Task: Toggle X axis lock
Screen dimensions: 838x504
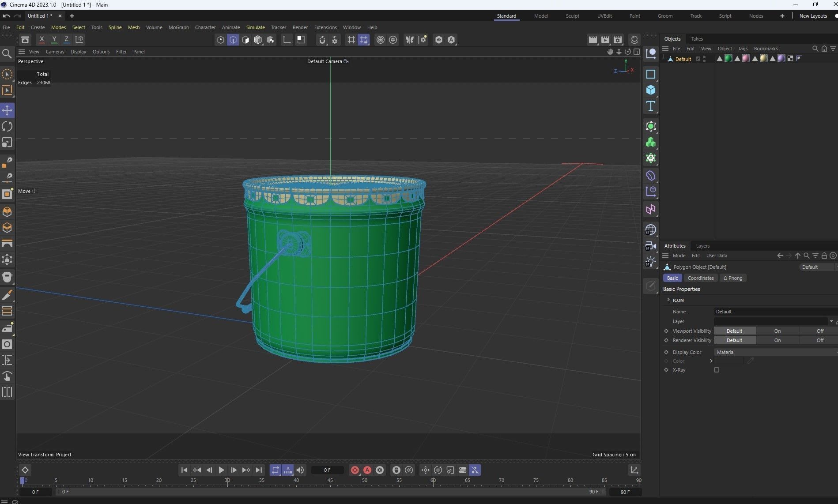Action: [42, 39]
